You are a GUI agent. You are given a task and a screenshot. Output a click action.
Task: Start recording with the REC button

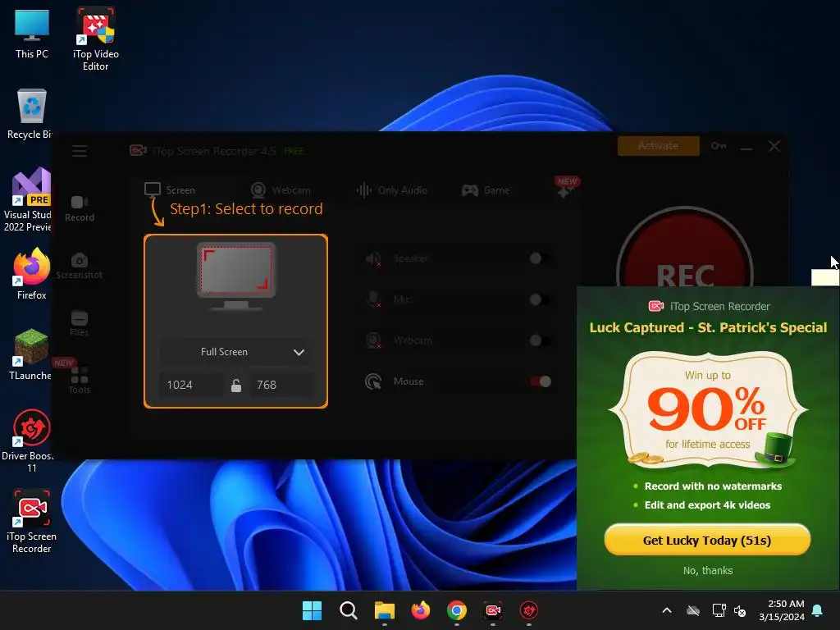pos(685,274)
